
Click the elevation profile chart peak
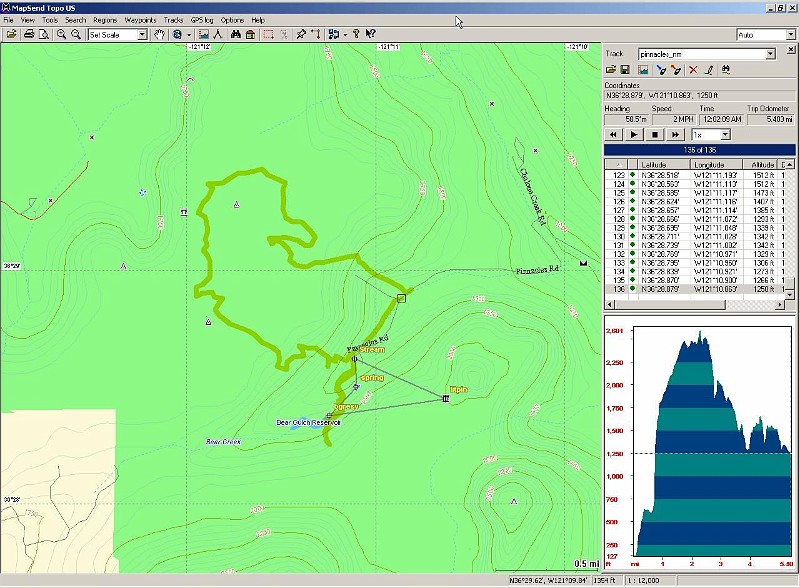[x=700, y=333]
